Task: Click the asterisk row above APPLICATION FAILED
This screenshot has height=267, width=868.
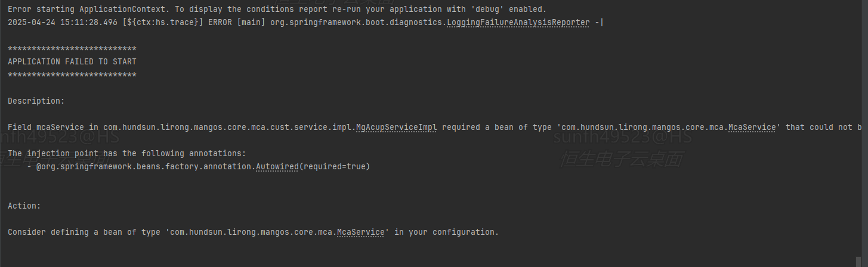Action: point(72,49)
